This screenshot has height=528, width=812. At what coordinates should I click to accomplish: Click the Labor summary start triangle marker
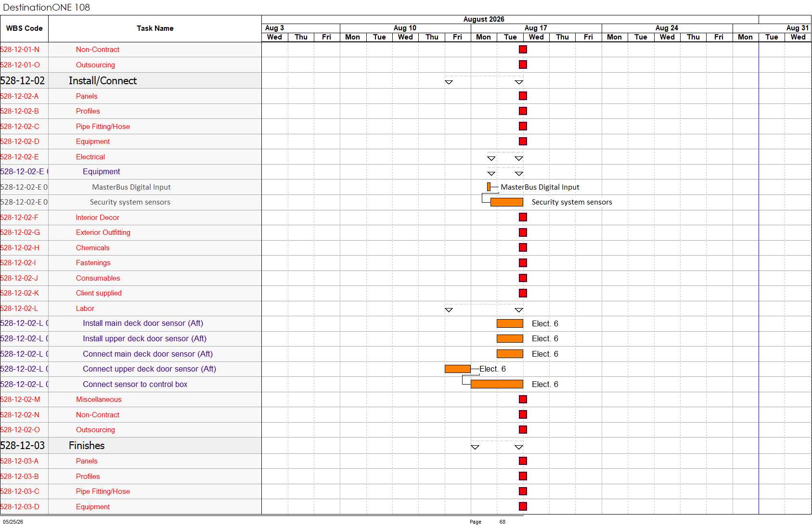[x=449, y=310]
